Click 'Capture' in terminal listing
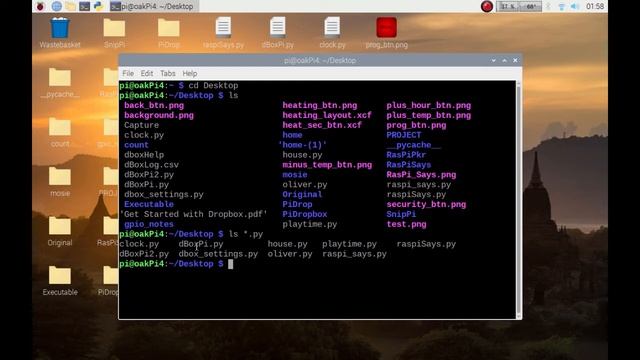 coord(142,125)
